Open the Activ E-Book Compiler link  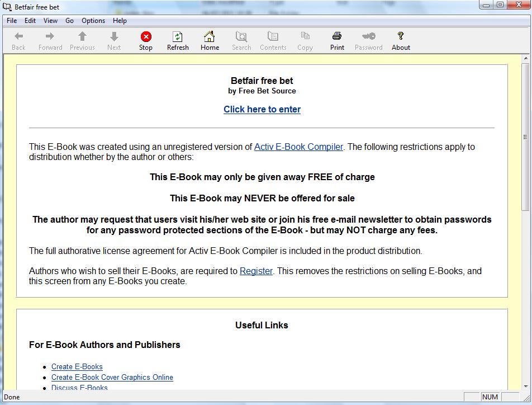[298, 147]
